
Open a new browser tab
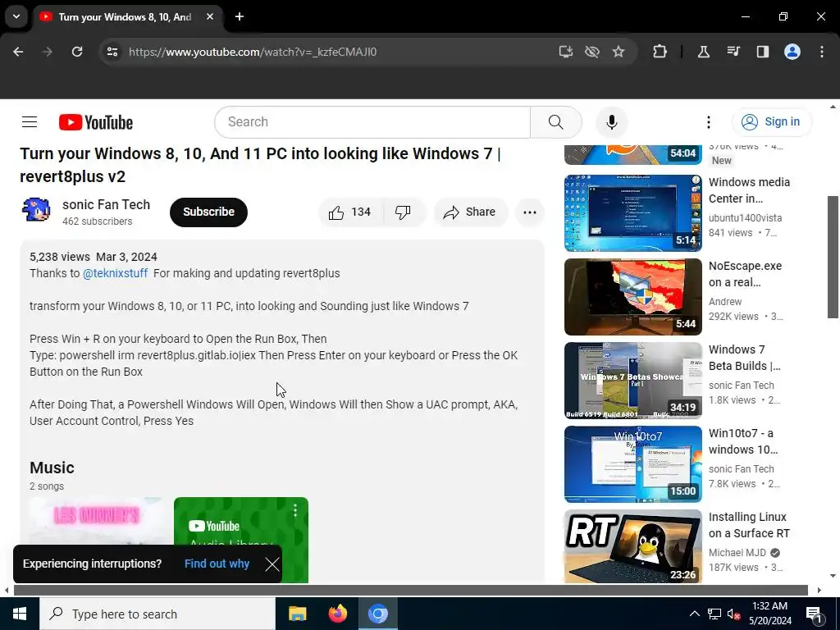click(x=240, y=16)
